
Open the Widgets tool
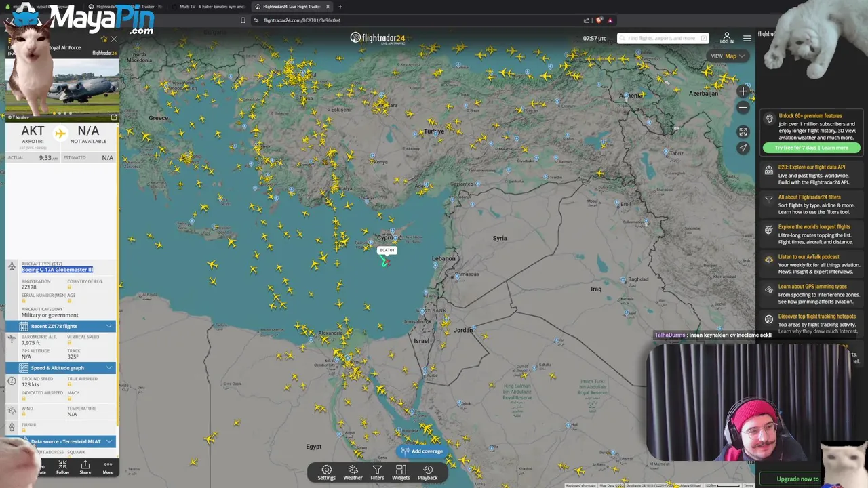[401, 472]
